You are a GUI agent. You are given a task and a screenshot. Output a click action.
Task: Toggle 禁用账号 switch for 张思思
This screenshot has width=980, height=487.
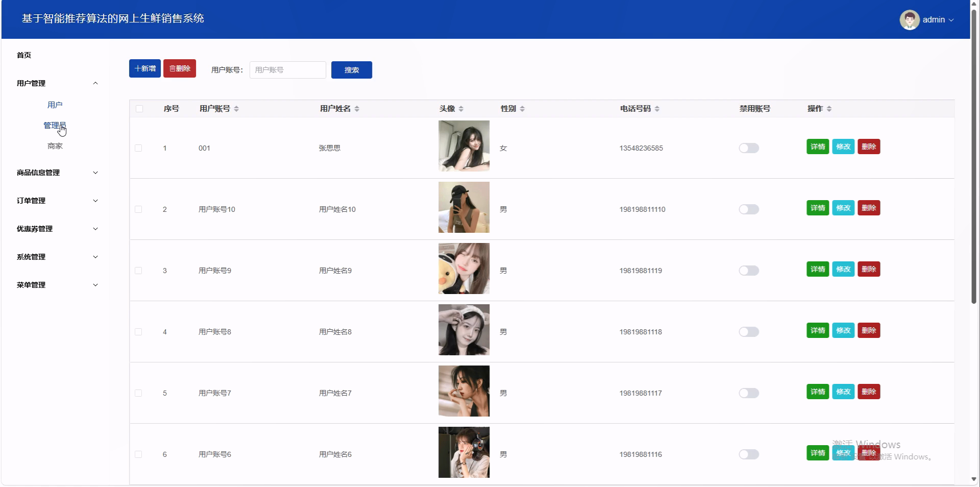749,148
